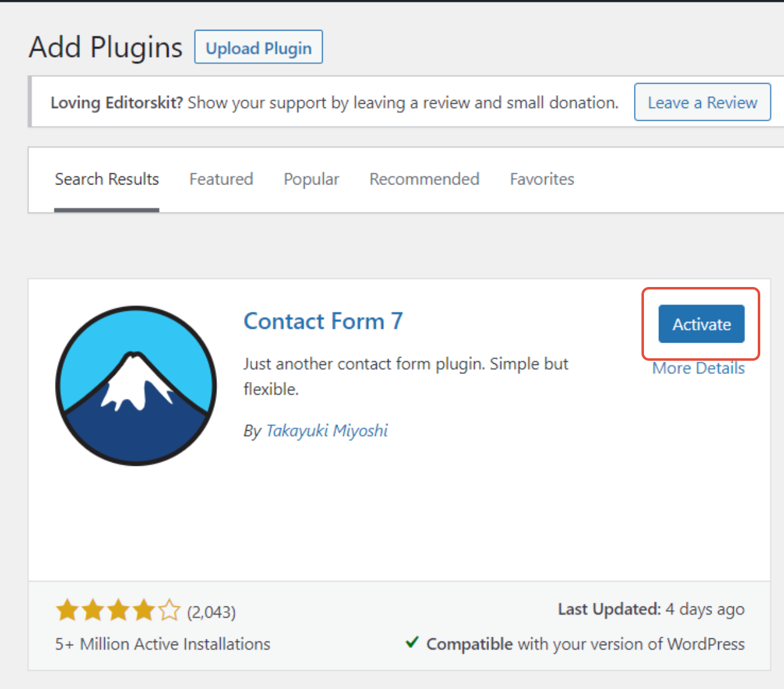The width and height of the screenshot is (784, 689).
Task: Open the Popular tab
Action: click(311, 179)
